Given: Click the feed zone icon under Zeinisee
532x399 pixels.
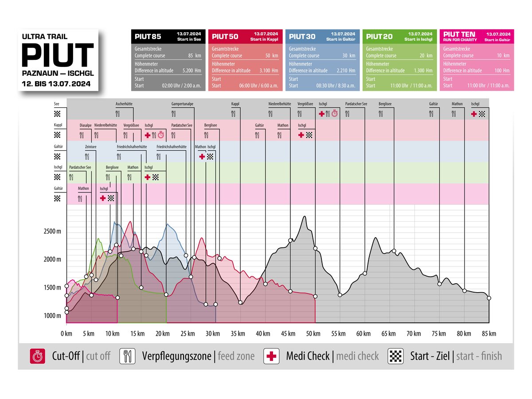Looking at the screenshot, I should pyautogui.click(x=87, y=156).
